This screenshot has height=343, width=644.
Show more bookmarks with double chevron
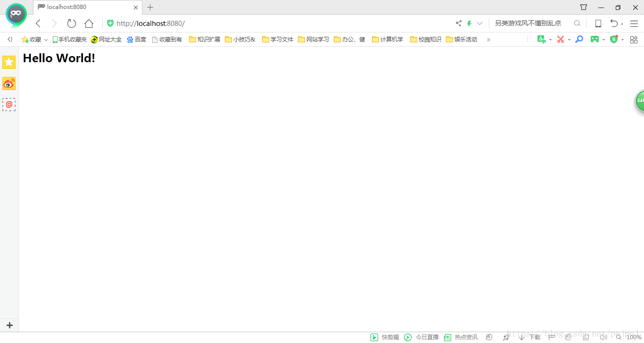488,40
